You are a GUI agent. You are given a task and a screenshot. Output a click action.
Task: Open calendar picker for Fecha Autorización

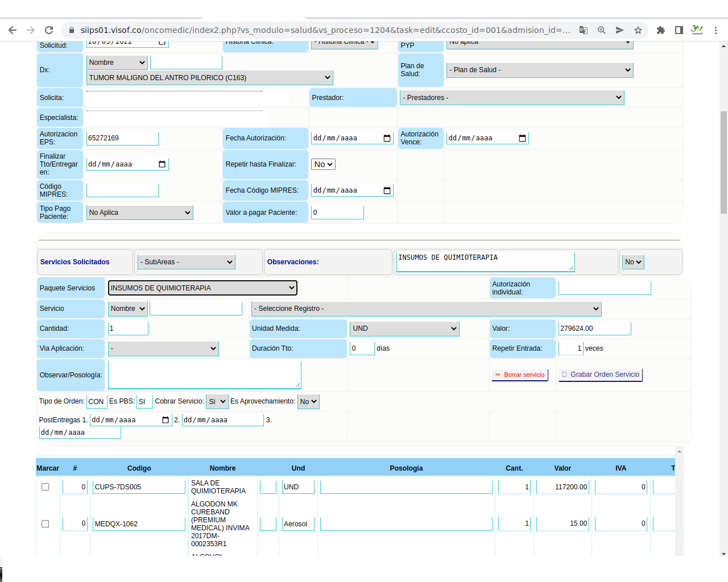[387, 138]
